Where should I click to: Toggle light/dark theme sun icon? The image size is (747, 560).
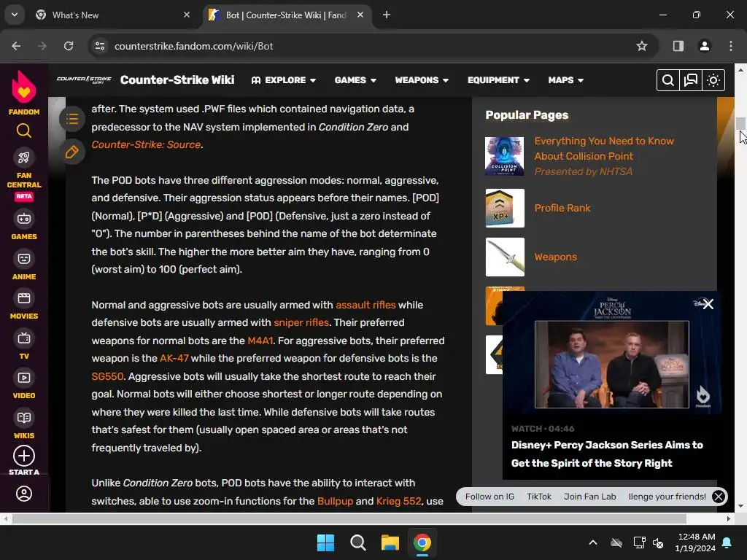[713, 80]
